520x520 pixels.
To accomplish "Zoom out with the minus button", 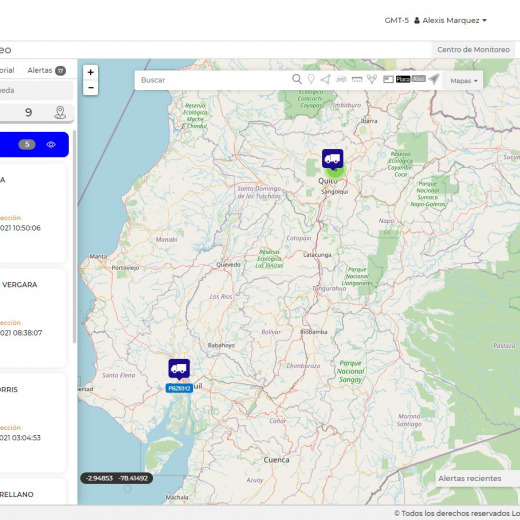I will tap(90, 88).
